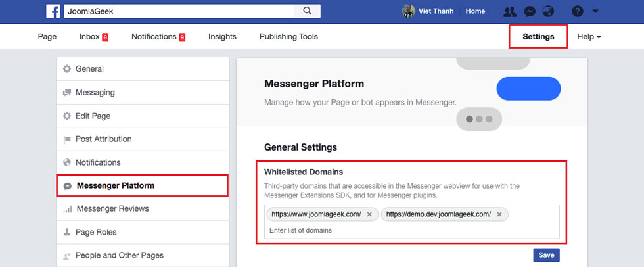Select People and Other Pages
644x267 pixels.
coord(143,256)
